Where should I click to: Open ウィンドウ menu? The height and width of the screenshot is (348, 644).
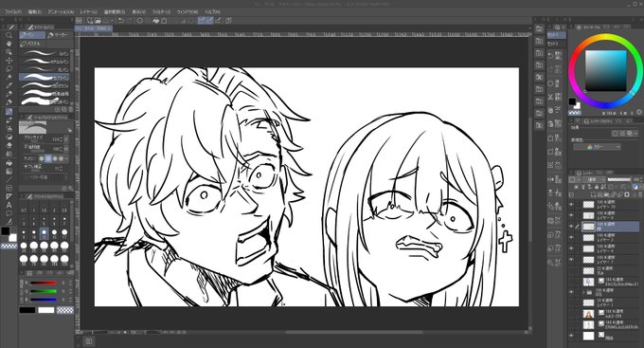tap(188, 12)
